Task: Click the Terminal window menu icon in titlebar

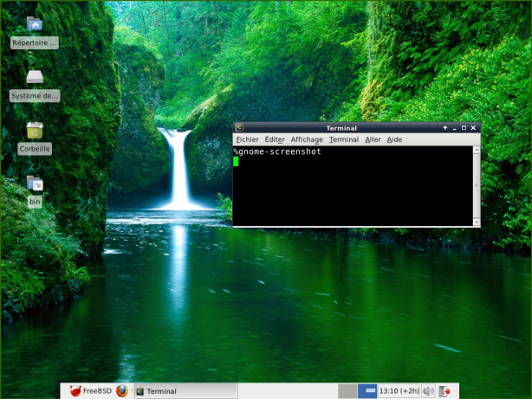Action: 239,128
